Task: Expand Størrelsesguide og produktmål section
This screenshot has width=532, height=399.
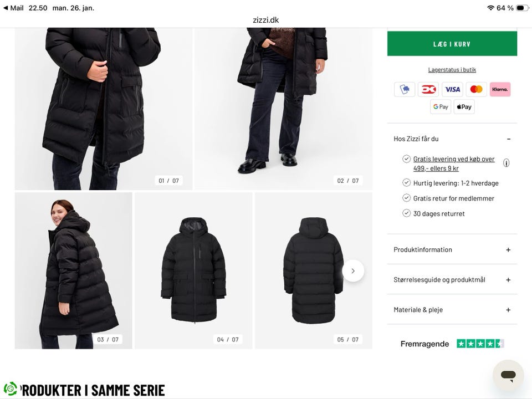Action: click(508, 280)
